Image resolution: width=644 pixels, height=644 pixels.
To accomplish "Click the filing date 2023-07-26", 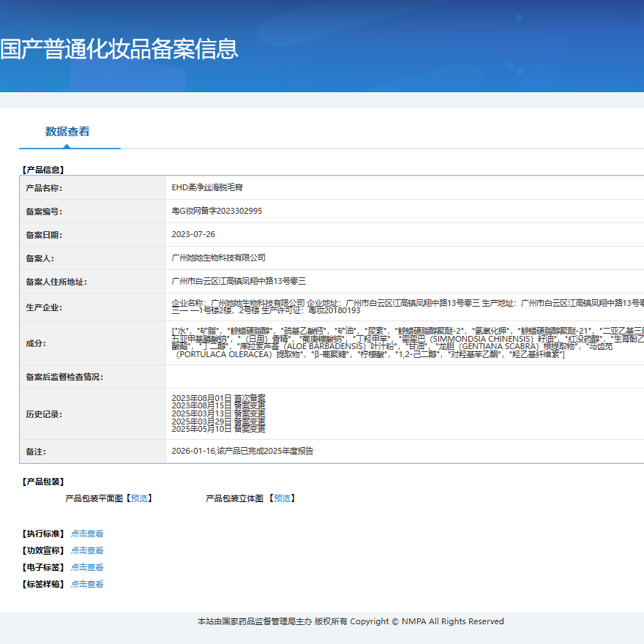I will pyautogui.click(x=193, y=234).
